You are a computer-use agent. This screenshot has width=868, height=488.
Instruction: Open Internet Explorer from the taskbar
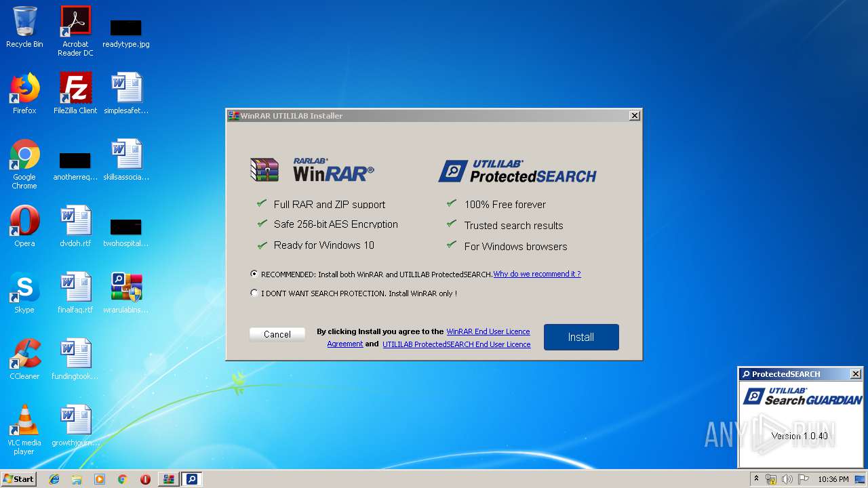(x=54, y=479)
